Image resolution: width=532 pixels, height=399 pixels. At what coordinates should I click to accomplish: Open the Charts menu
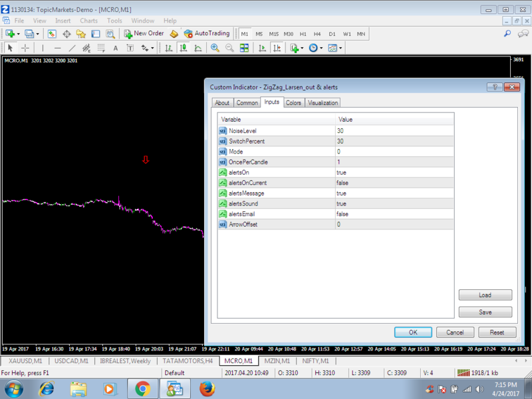[x=88, y=21]
